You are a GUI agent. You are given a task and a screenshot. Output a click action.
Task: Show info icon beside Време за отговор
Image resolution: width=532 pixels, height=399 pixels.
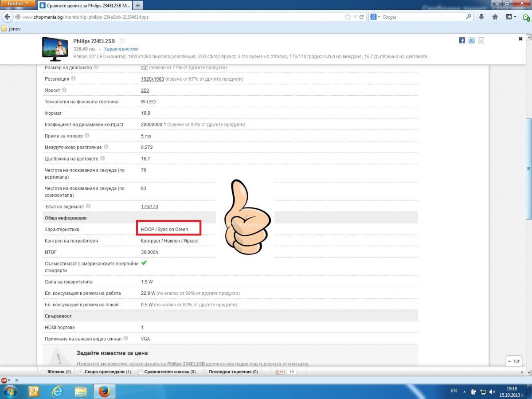(87, 136)
